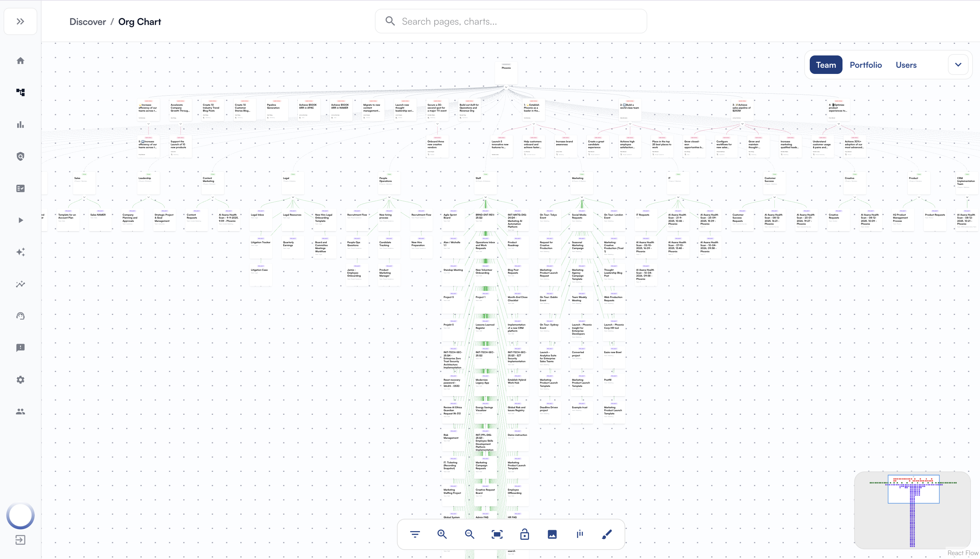Switch to the Users tab
Screen dimensions: 980x559
tap(906, 65)
